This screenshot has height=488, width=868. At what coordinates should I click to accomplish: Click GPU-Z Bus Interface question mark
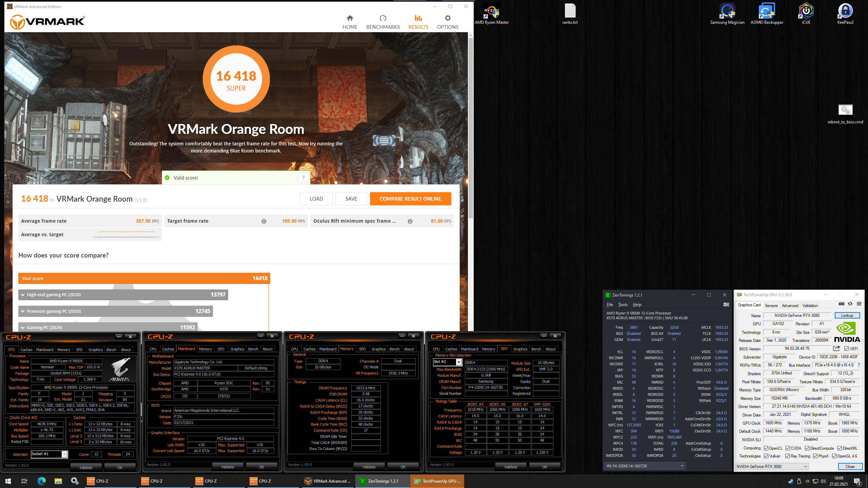coord(859,365)
